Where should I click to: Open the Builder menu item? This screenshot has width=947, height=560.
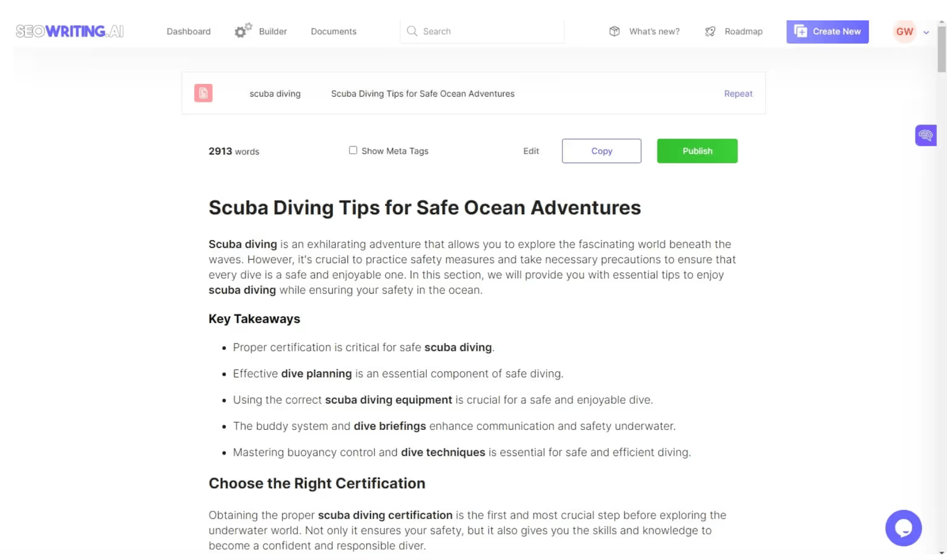(273, 31)
